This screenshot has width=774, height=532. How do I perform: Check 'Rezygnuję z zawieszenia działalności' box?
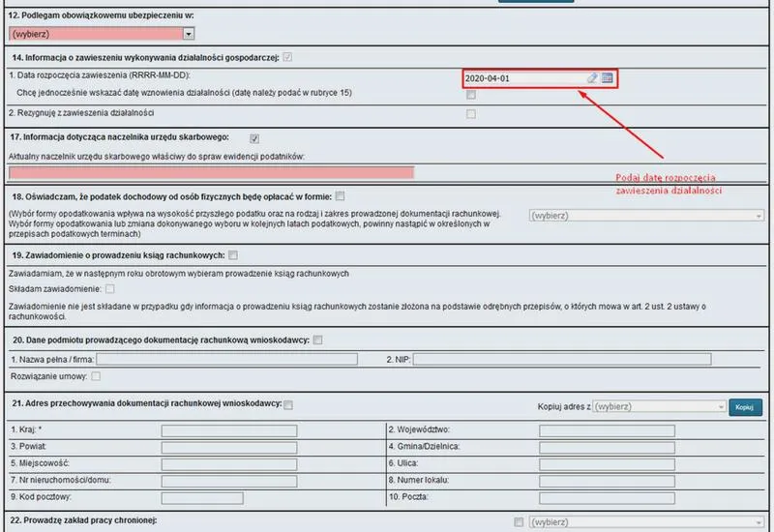(471, 114)
